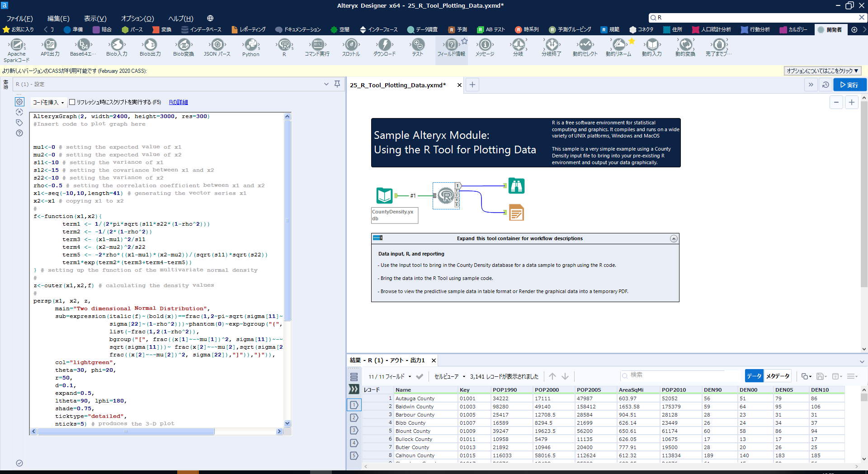Toggle enable switch on the tool container
The height and width of the screenshot is (474, 868).
[377, 238]
